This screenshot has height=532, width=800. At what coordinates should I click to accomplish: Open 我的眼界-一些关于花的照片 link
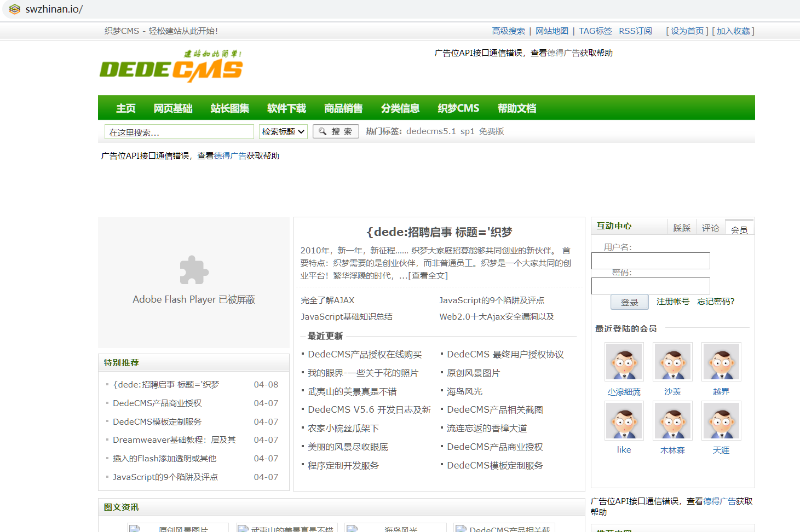[x=363, y=373]
